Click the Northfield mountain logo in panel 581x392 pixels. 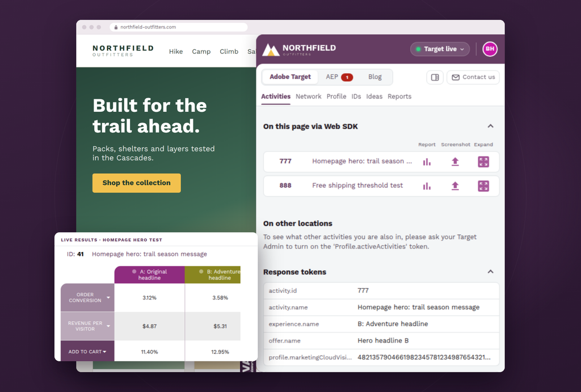tap(271, 50)
